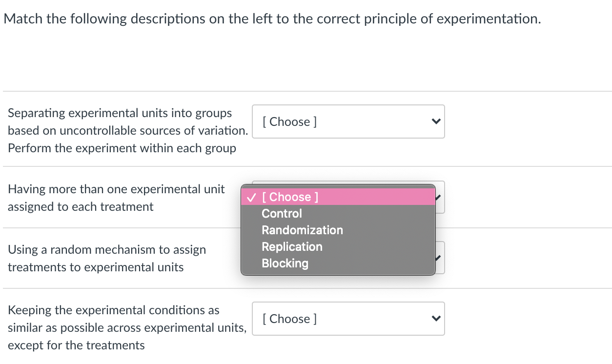Pick Replication from the open list
This screenshot has height=364, width=612.
[292, 247]
